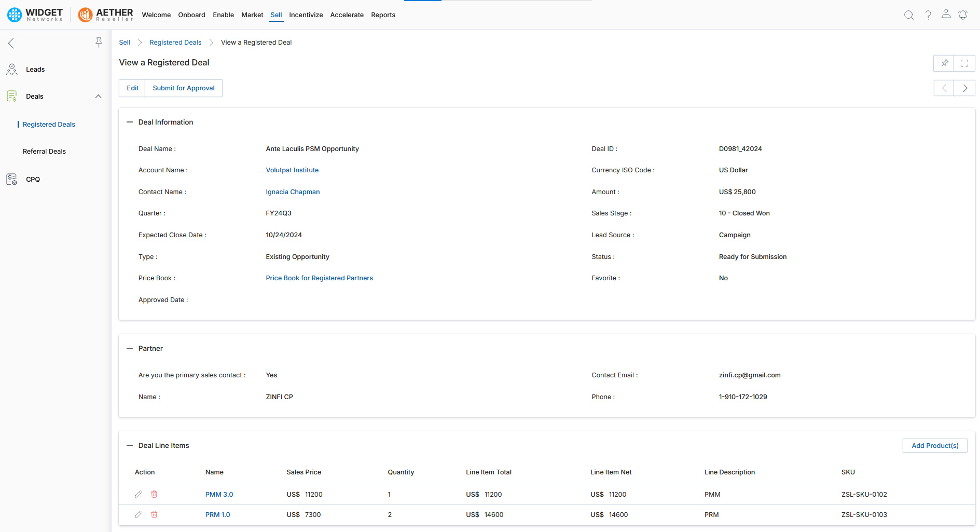Open the Volutpat Institute account link
Viewport: 980px width, 532px height.
(x=292, y=170)
